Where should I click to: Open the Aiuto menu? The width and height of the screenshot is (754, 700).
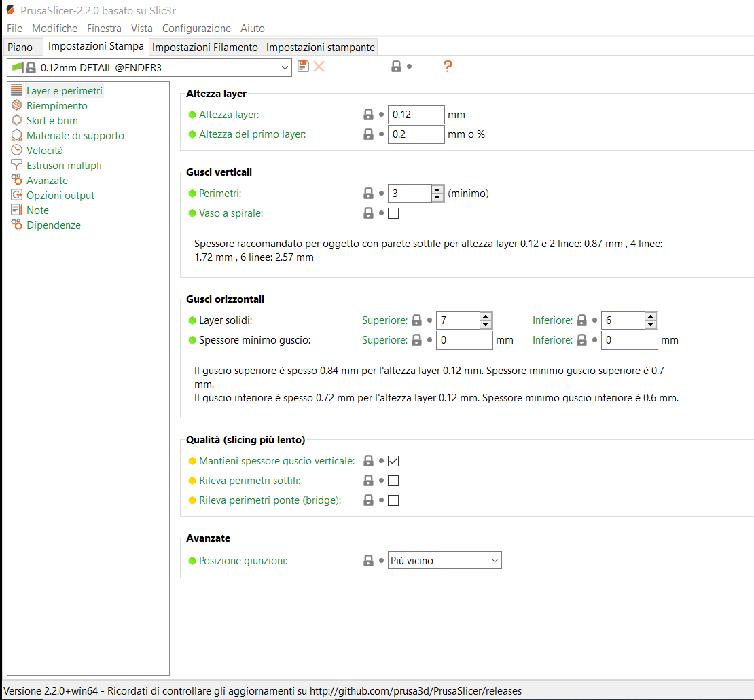click(253, 29)
